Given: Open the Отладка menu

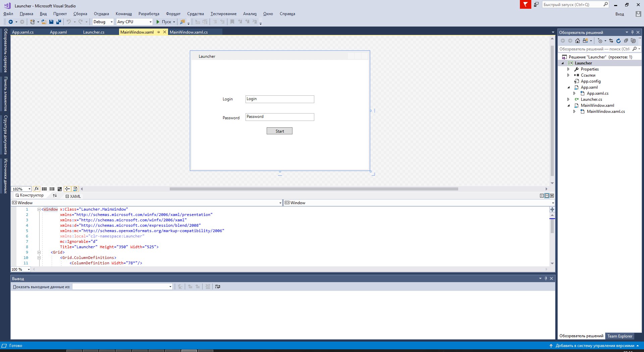Looking at the screenshot, I should point(101,14).
